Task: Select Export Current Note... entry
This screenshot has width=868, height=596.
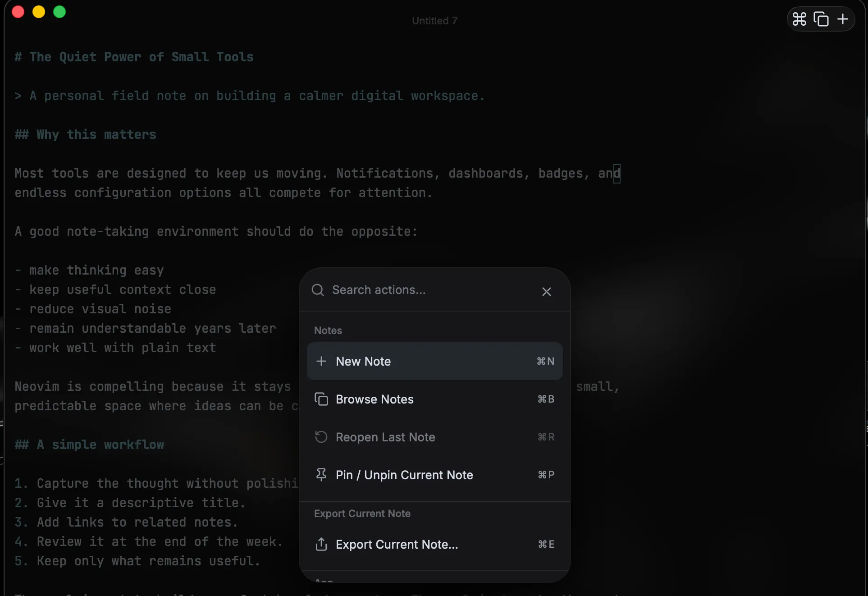Action: 434,544
